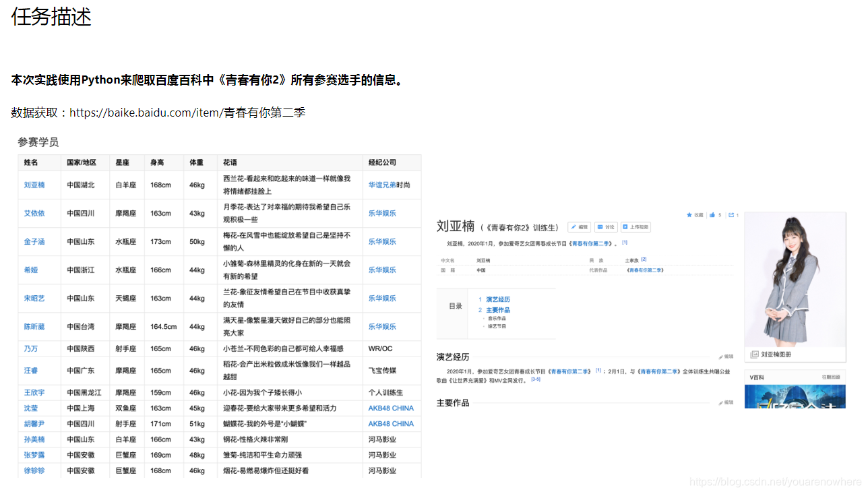The width and height of the screenshot is (868, 494).
Task: Open 张梦露 link in the table
Action: (x=34, y=454)
